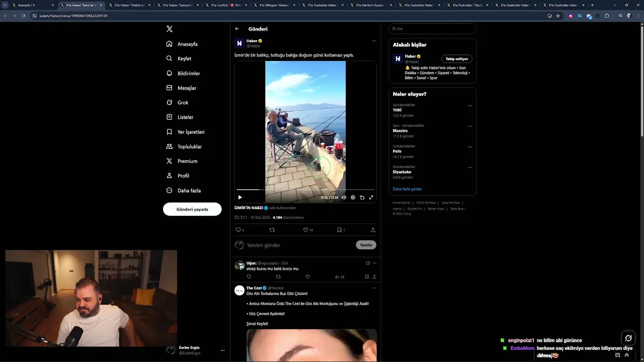The height and width of the screenshot is (362, 644).
Task: Open more options for Maestro trend
Action: tap(470, 126)
